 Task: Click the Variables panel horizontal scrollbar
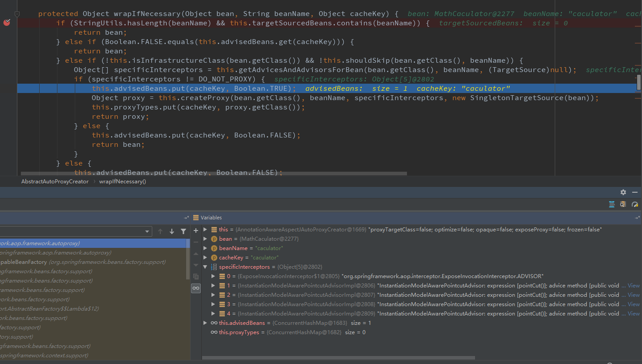pyautogui.click(x=338, y=358)
